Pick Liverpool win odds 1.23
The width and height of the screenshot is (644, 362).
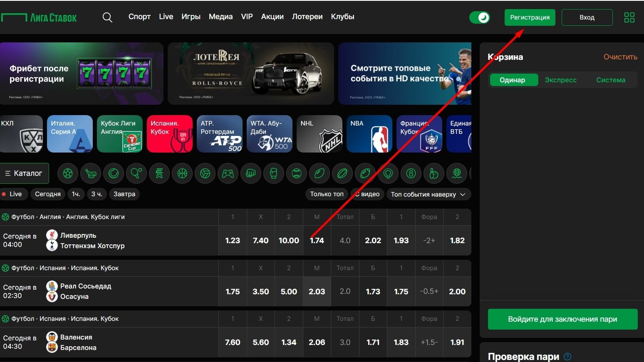pyautogui.click(x=233, y=240)
